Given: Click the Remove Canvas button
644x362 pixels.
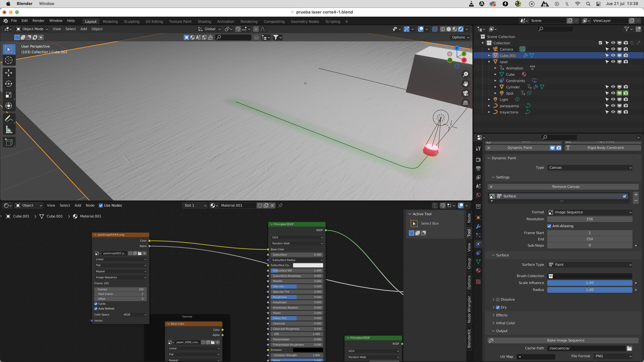Looking at the screenshot, I should [x=566, y=187].
